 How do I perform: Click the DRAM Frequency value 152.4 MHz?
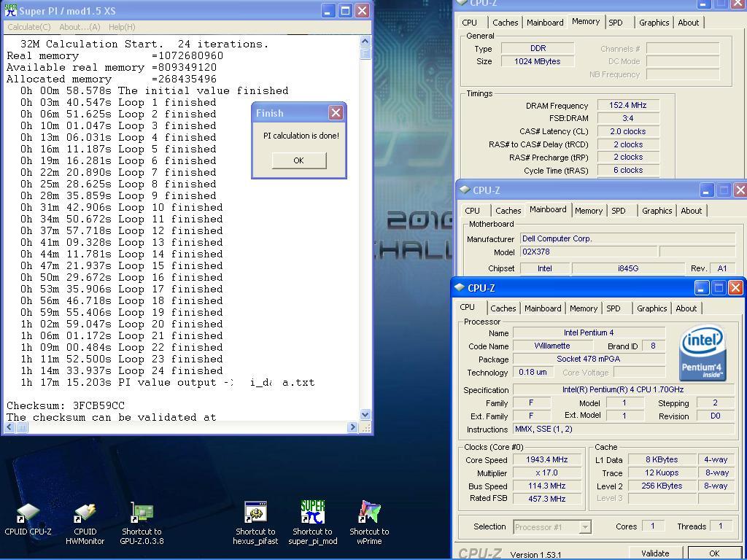(628, 105)
